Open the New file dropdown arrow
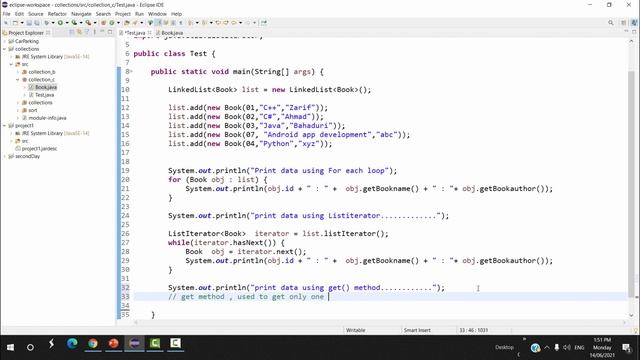640x360 pixels. 22,23
